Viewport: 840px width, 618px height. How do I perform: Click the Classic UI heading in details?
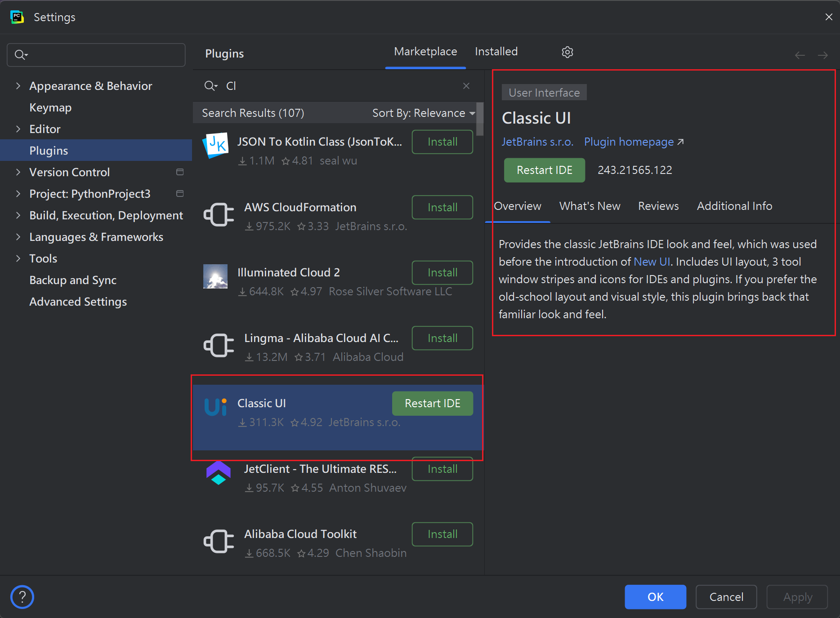pyautogui.click(x=536, y=118)
